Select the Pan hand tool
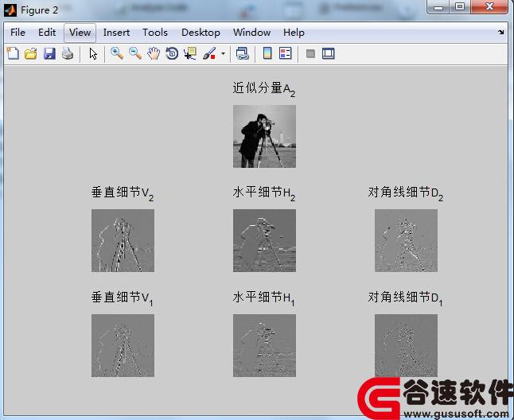 click(x=154, y=53)
